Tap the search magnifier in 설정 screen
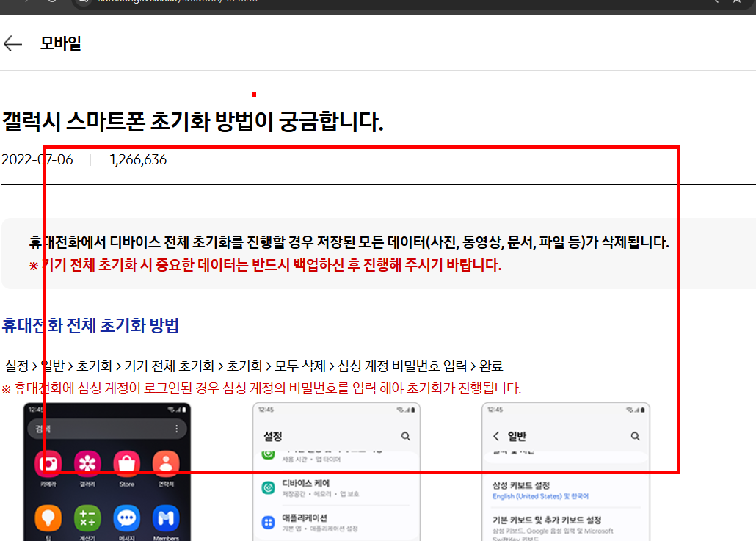756x541 pixels. 406,435
